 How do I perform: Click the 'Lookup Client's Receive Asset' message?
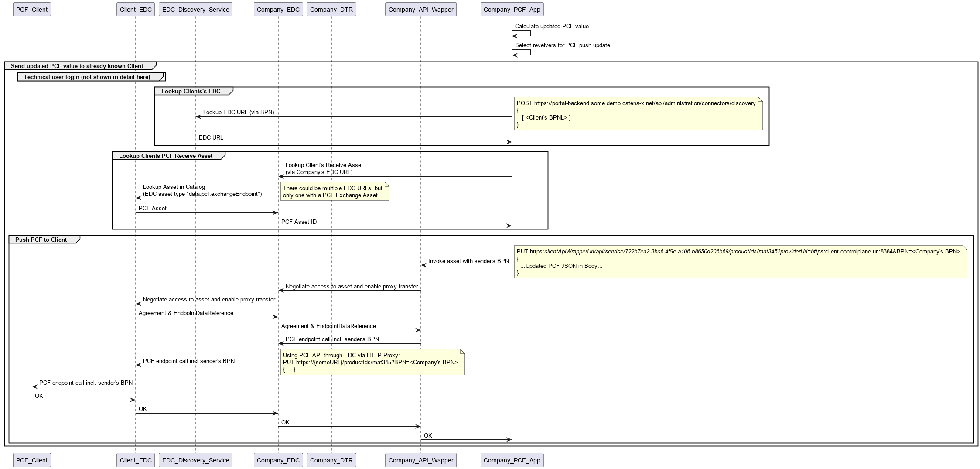[x=324, y=168]
